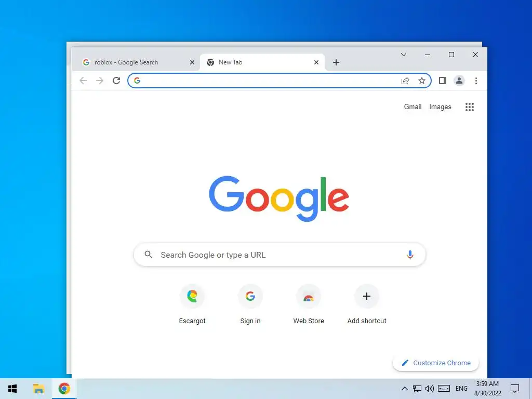Start voice search with microphone
532x399 pixels.
[410, 255]
